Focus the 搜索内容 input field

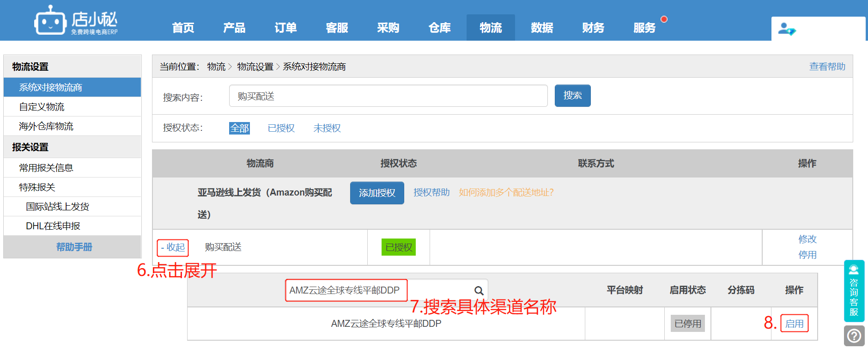point(388,96)
